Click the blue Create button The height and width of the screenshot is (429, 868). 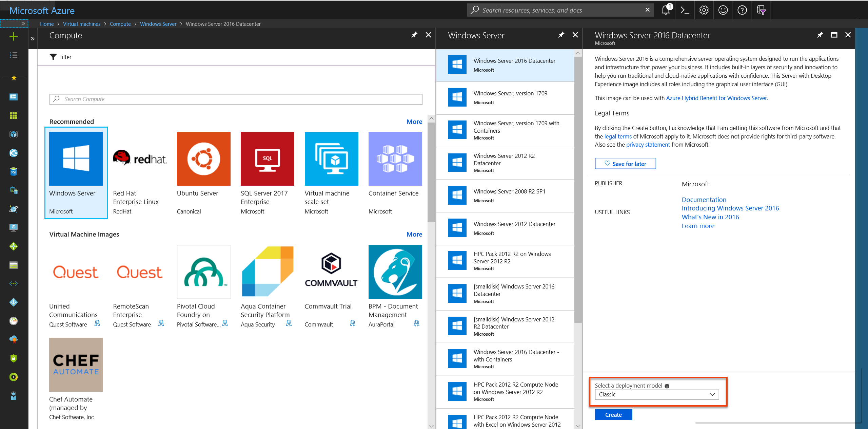coord(613,415)
